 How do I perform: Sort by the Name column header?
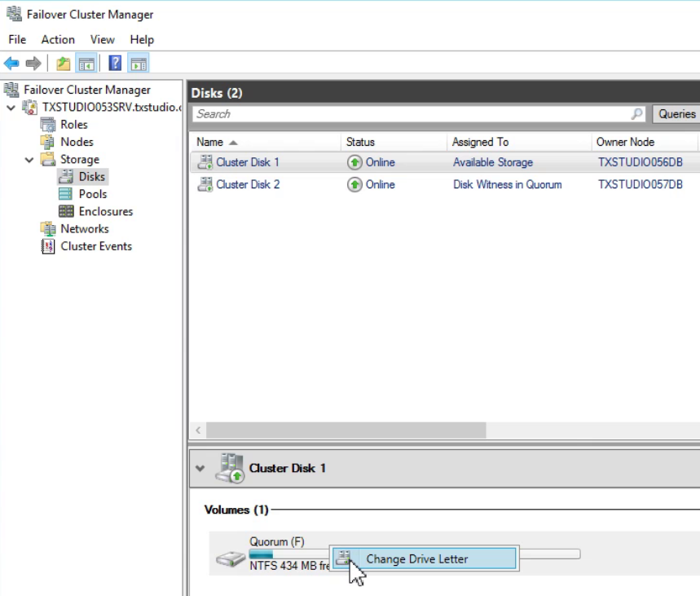point(265,142)
